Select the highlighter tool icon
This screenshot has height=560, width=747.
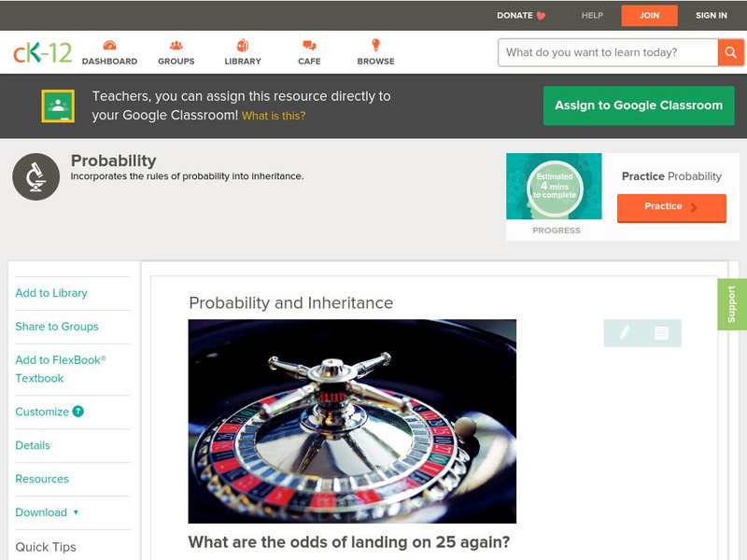click(624, 332)
